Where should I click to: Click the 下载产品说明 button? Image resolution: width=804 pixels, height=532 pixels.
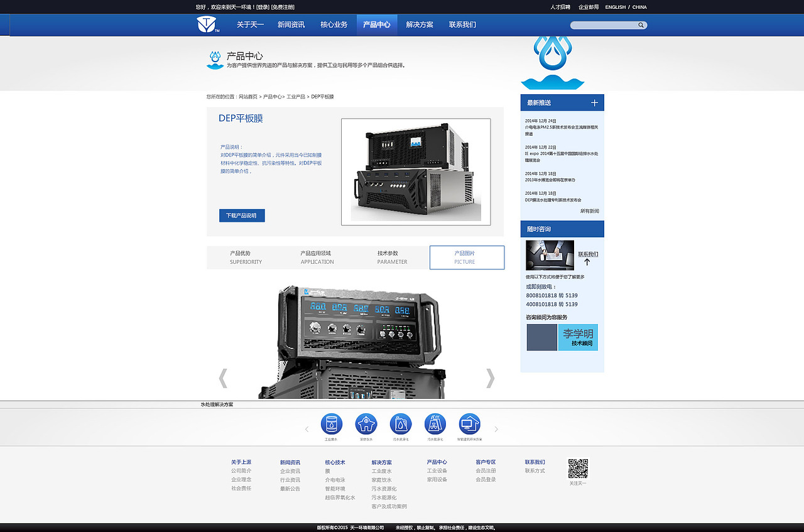click(242, 215)
